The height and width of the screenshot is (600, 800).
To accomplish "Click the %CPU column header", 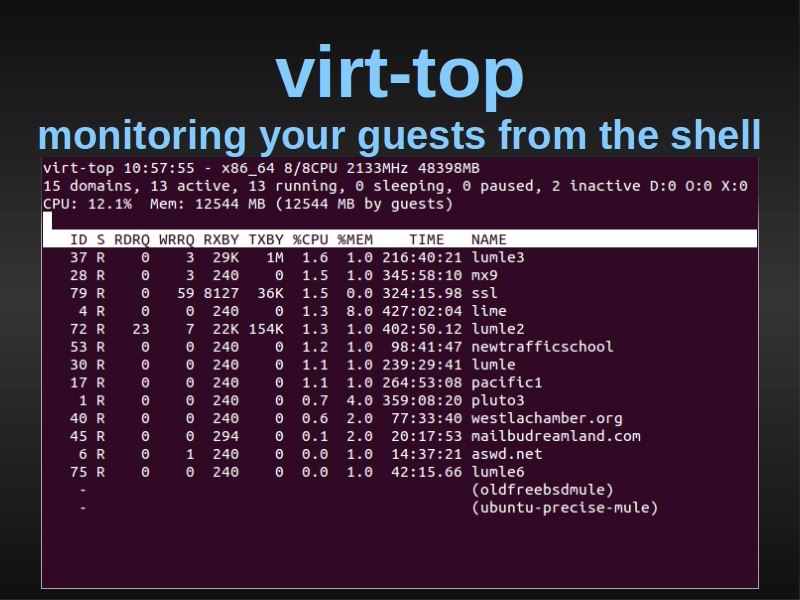I will 310,240.
